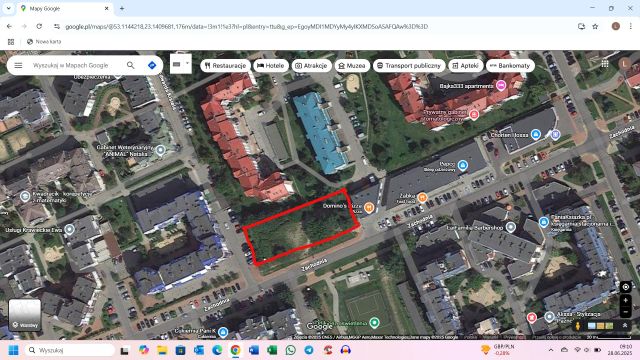Filter by Muzea chip
The height and width of the screenshot is (360, 640).
point(352,65)
